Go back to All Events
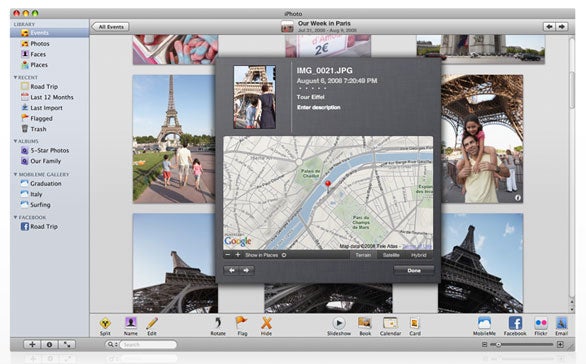 point(110,27)
